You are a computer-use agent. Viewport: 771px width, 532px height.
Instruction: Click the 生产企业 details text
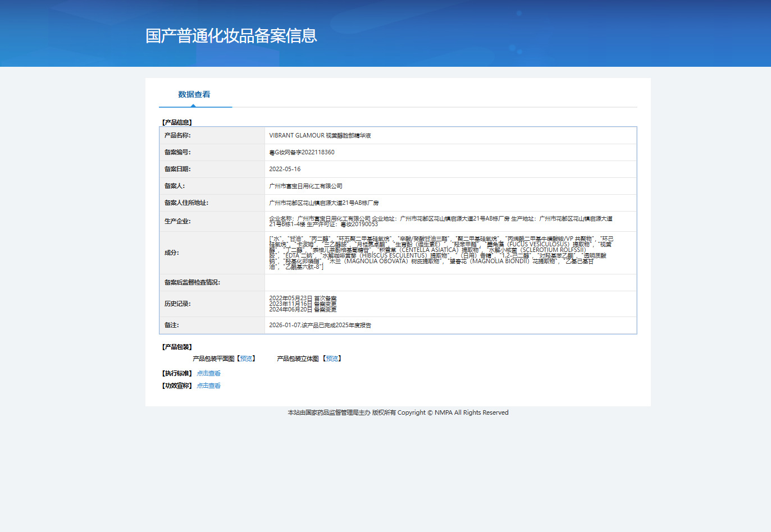click(x=441, y=221)
